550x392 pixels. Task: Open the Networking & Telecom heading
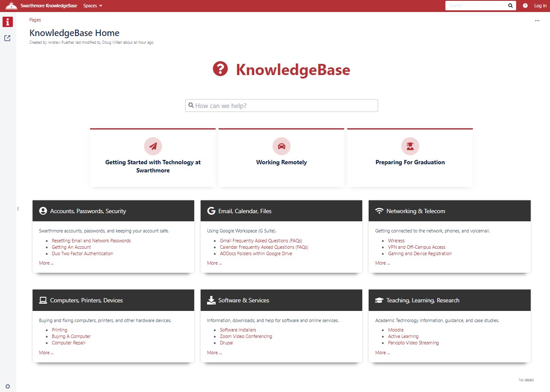[x=416, y=211]
